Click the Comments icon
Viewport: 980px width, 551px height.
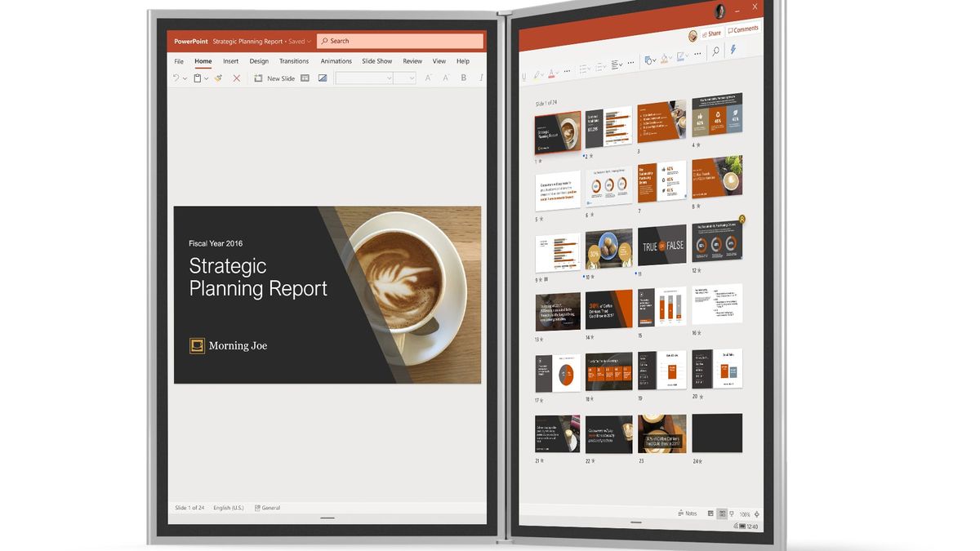pyautogui.click(x=742, y=29)
